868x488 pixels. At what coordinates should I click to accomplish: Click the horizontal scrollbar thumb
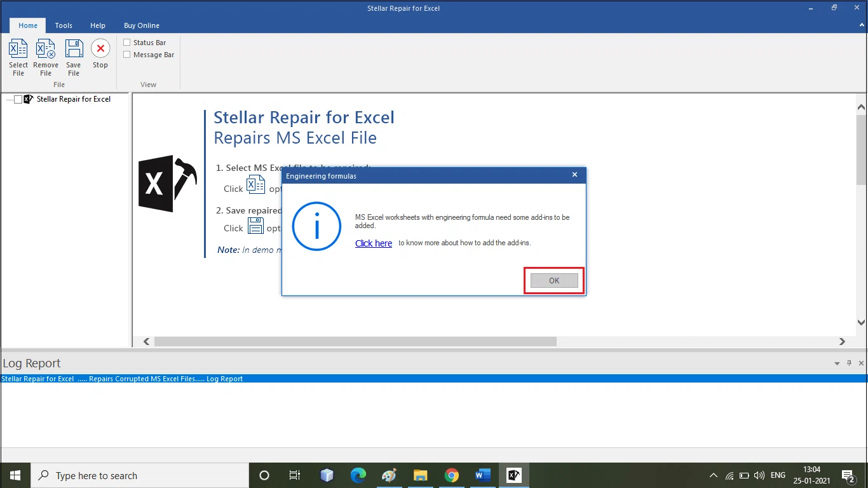[355, 341]
